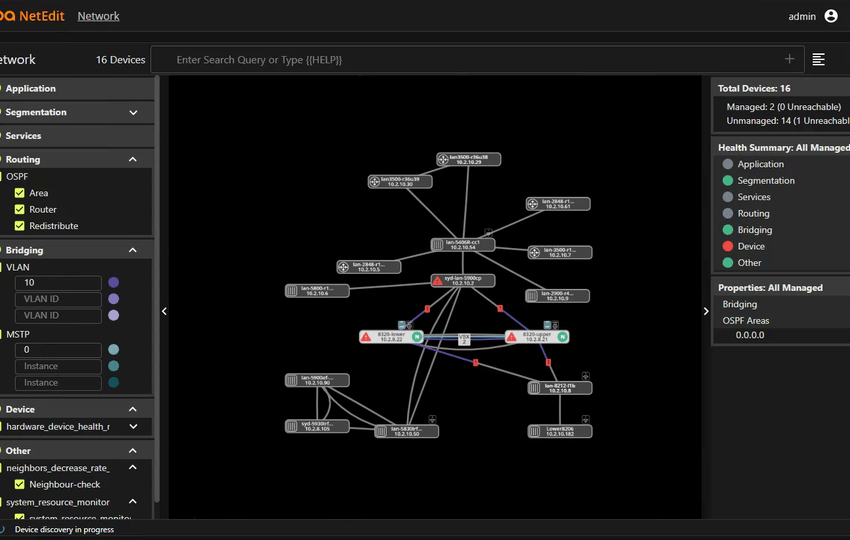Select router node 10.2.10.29
The width and height of the screenshot is (850, 540).
click(468, 159)
